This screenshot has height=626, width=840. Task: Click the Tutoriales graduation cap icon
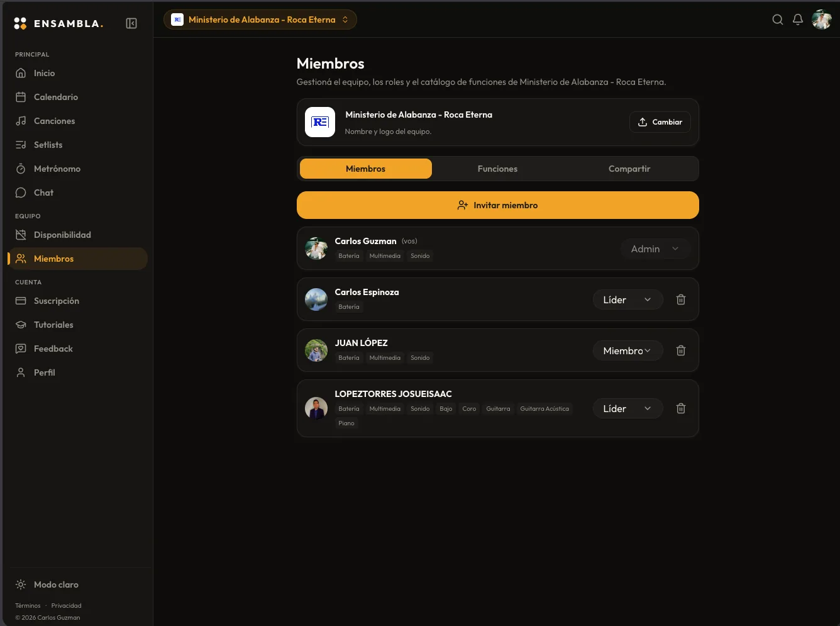(x=21, y=325)
